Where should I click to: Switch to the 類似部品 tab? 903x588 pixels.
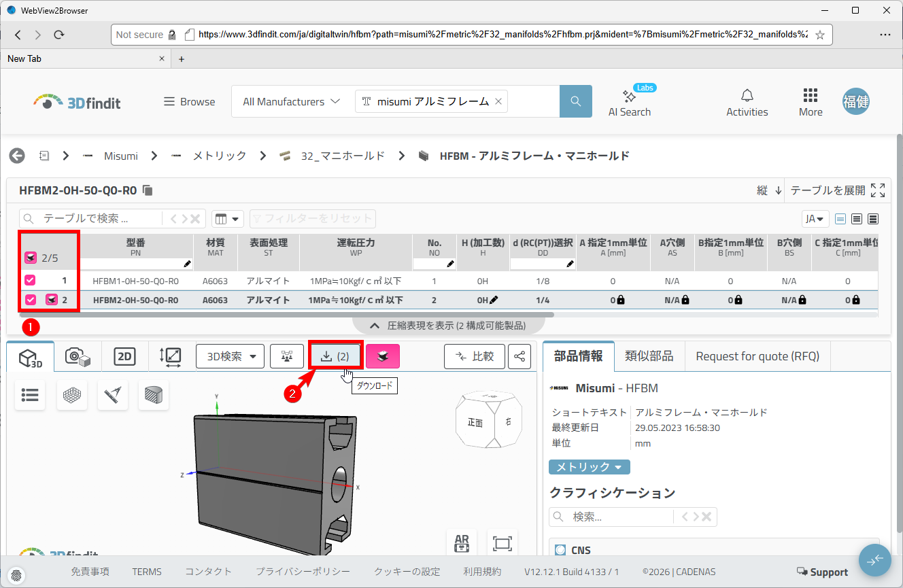pyautogui.click(x=651, y=356)
